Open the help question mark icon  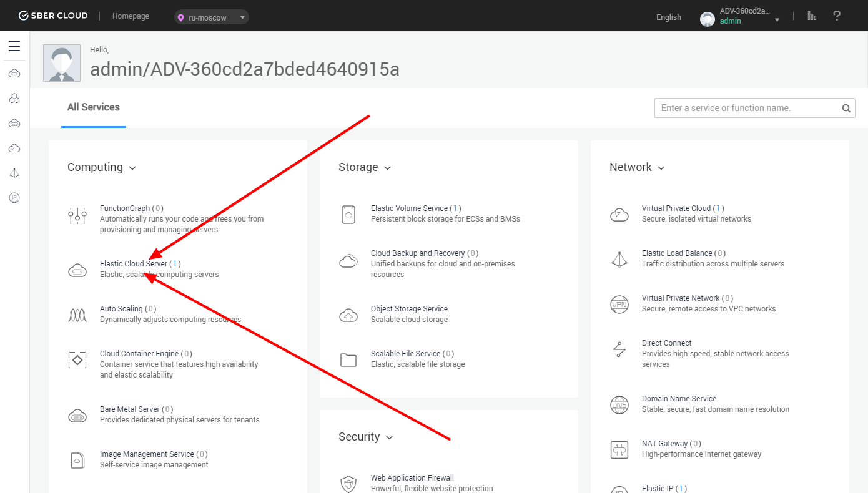(837, 16)
